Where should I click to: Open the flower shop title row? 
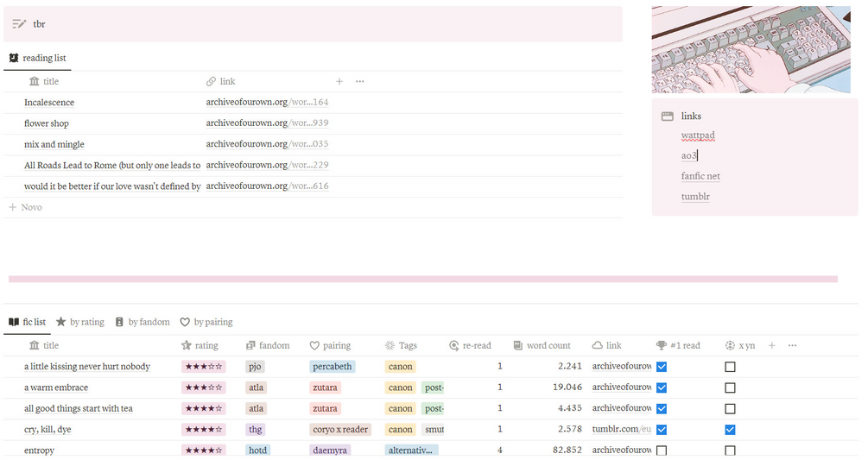click(47, 123)
